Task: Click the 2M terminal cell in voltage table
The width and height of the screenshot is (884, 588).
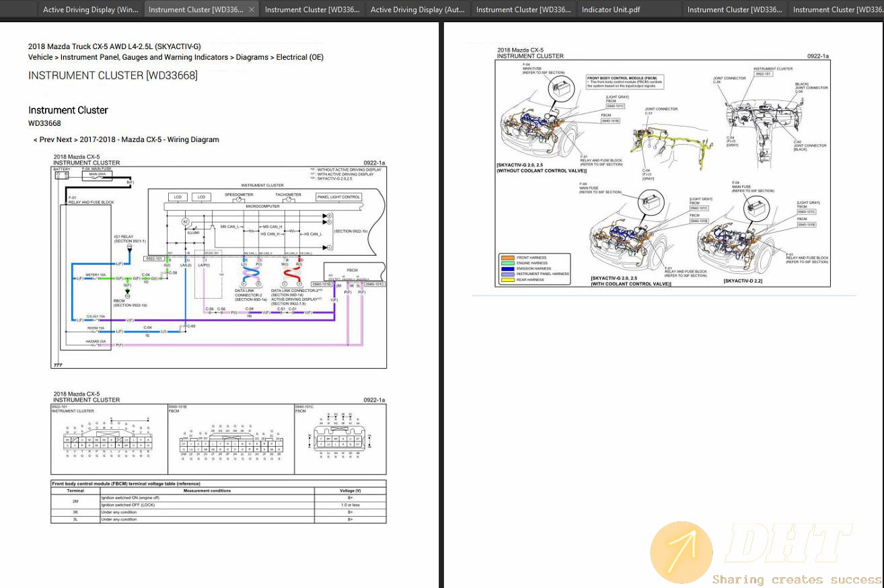Action: 75,501
